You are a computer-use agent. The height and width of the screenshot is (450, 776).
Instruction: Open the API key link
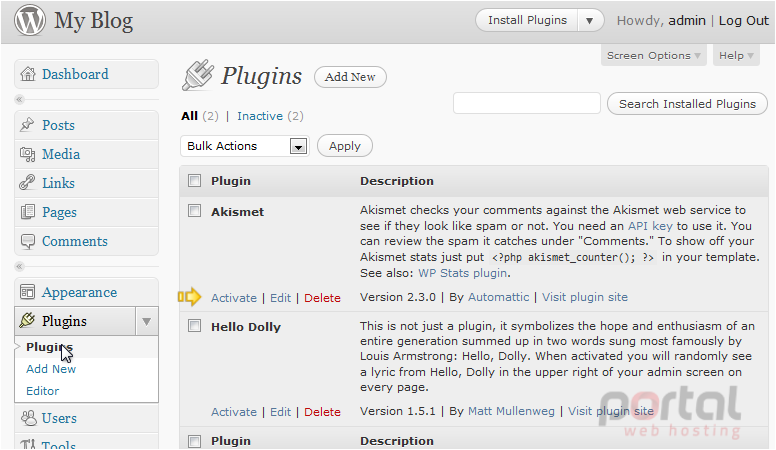click(x=650, y=226)
